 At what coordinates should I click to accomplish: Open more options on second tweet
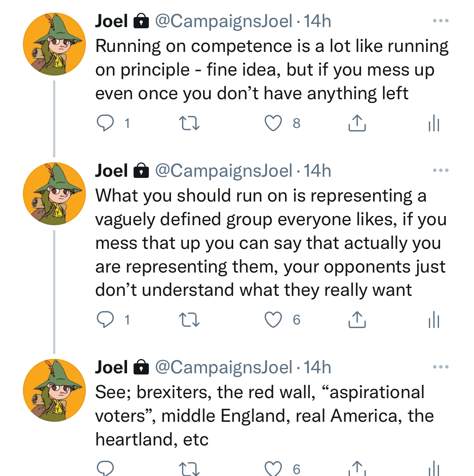[440, 170]
